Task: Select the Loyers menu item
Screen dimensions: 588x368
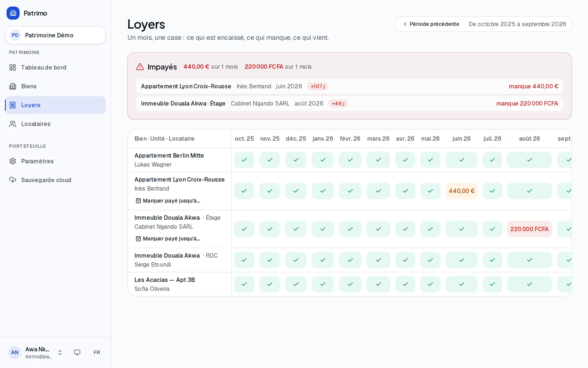Action: tap(55, 105)
